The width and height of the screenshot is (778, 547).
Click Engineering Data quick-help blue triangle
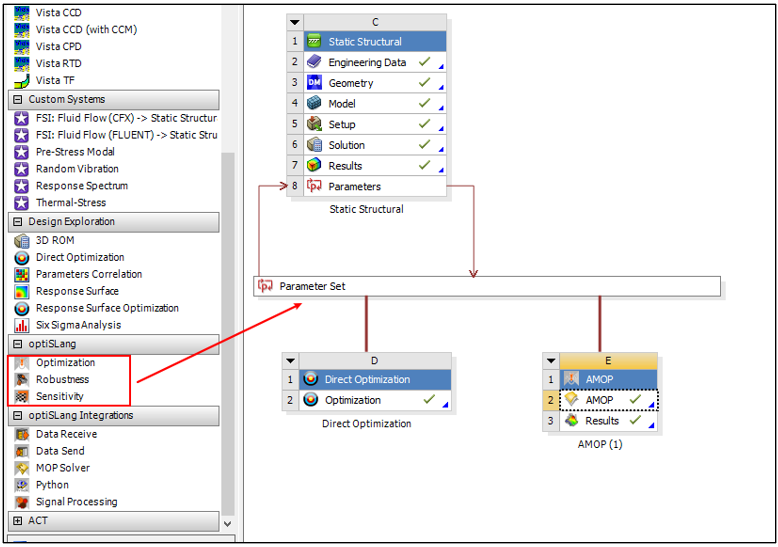point(441,67)
